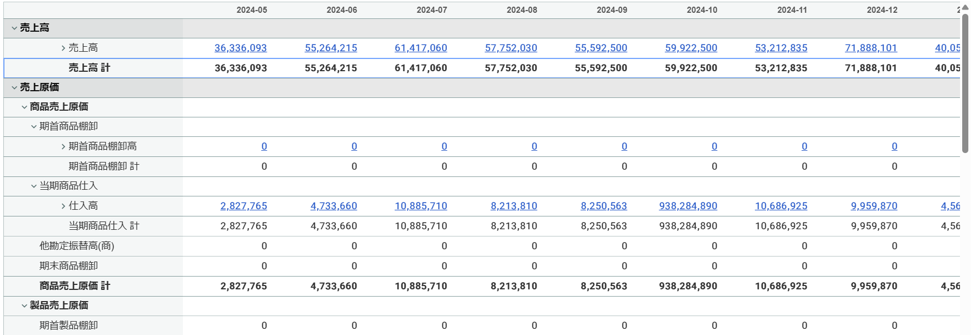Collapse the 製品売上原価 group chevron

coord(24,306)
